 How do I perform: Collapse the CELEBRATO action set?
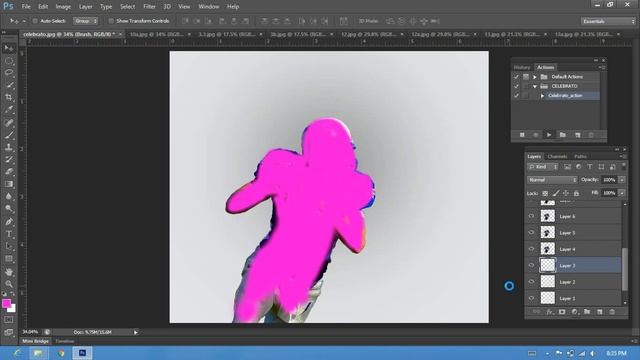(x=535, y=86)
